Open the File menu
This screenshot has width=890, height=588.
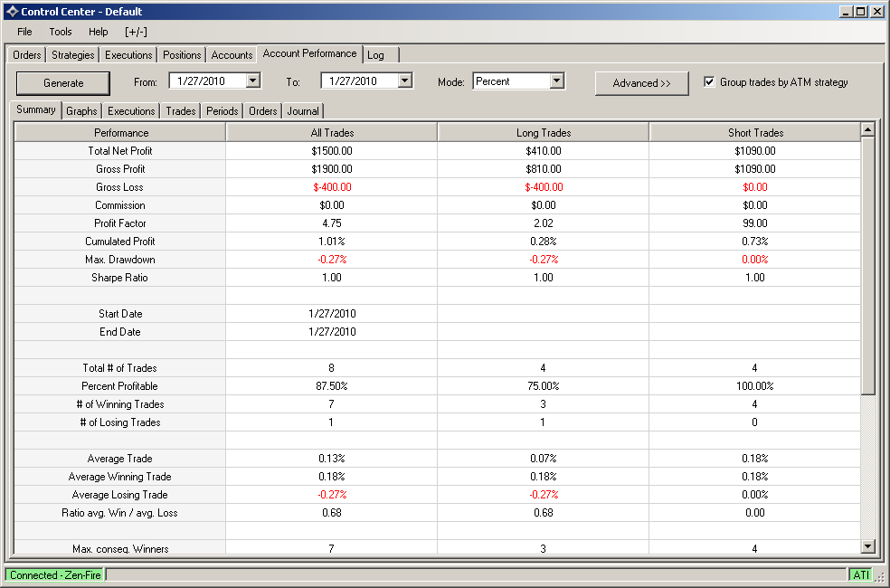(24, 32)
